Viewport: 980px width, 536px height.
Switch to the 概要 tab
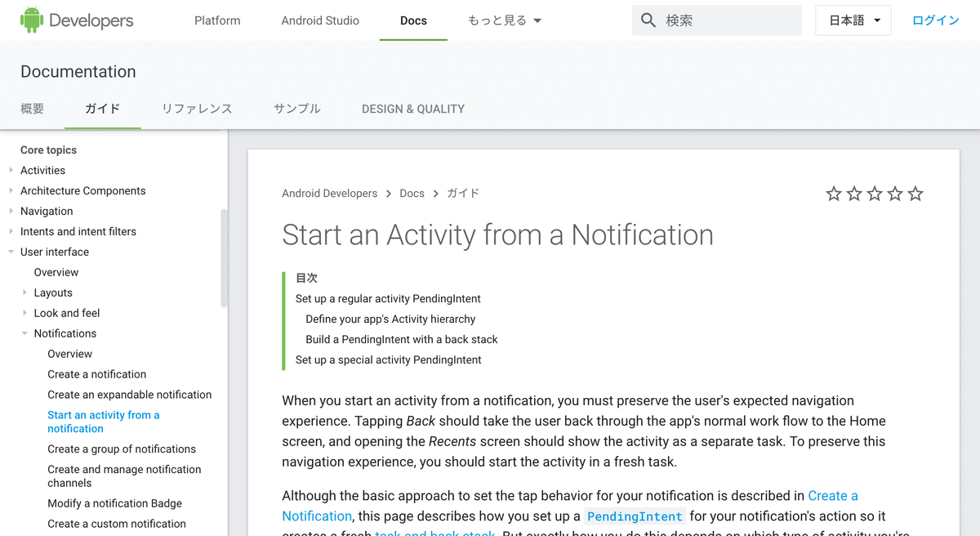click(32, 109)
